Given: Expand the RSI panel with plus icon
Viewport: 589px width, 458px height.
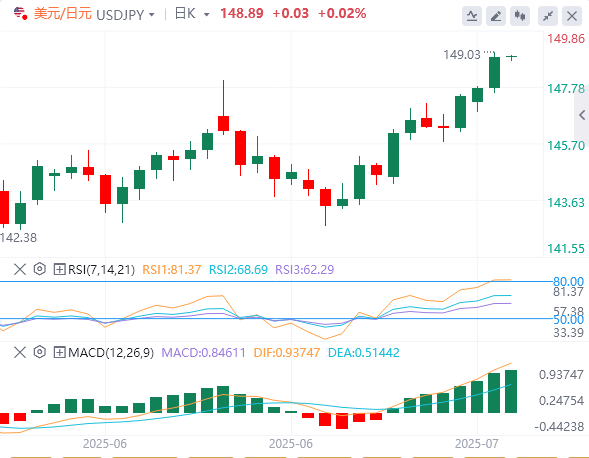Looking at the screenshot, I should (x=59, y=269).
